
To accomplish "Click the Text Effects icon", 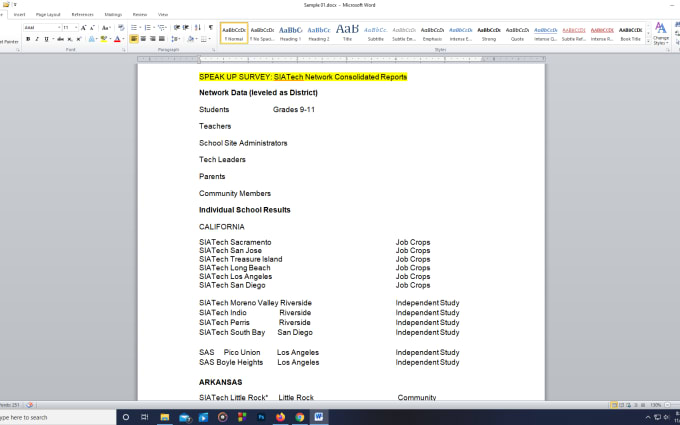I will point(92,39).
